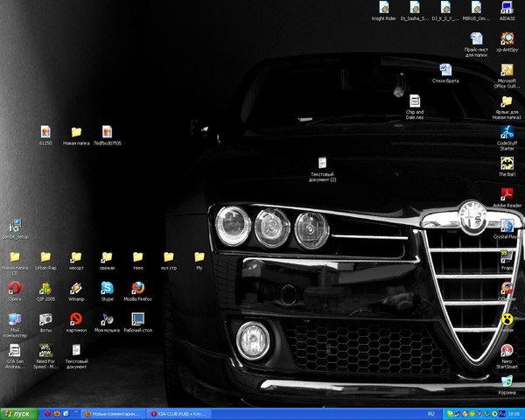The height and width of the screenshot is (420, 525).
Task: Launch Firefox from the Quick Launch bar
Action: pos(57,414)
